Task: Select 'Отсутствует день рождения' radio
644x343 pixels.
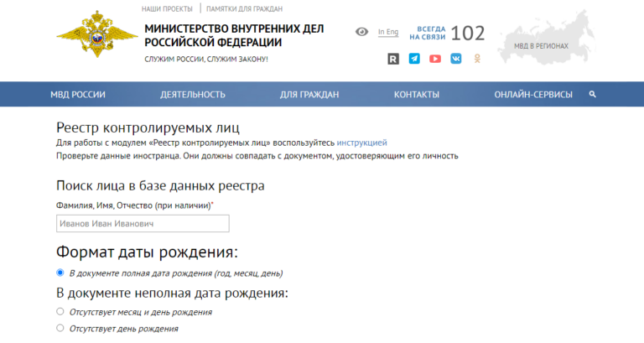Action: tap(60, 328)
